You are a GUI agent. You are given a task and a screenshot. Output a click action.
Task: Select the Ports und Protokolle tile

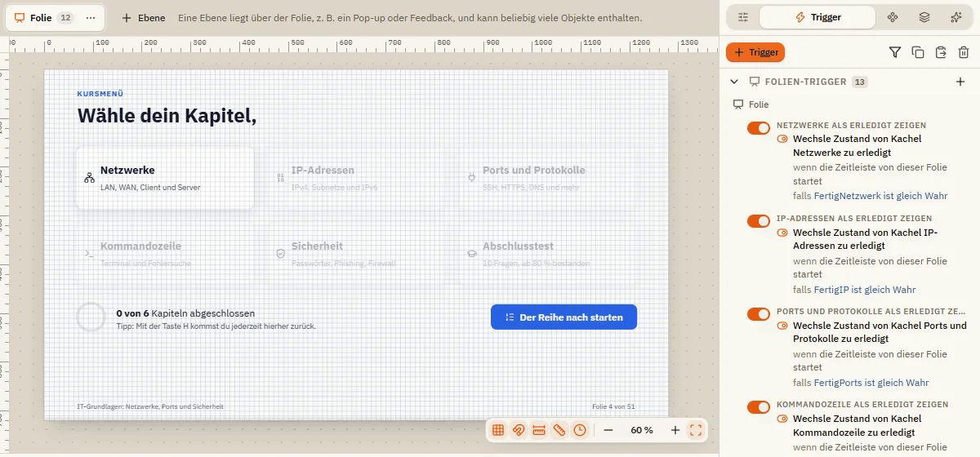(x=547, y=178)
